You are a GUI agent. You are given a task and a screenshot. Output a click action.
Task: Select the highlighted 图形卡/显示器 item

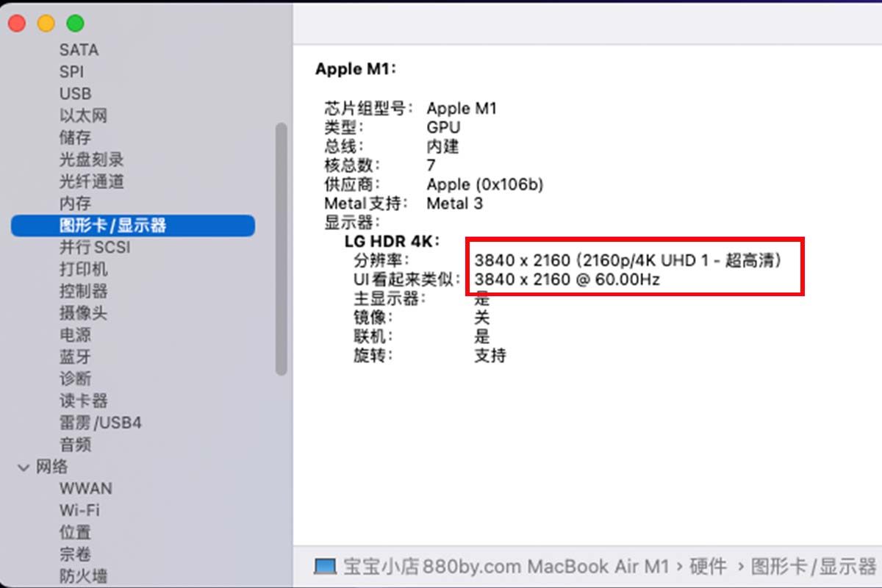click(133, 226)
